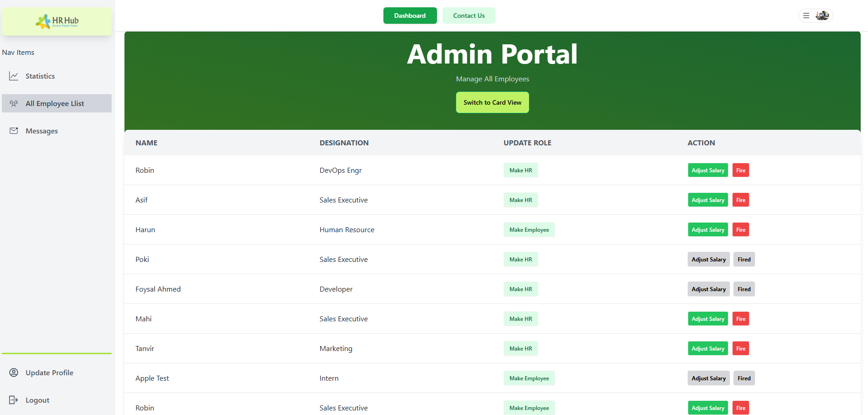
Task: Open the hamburger menu icon
Action: click(806, 16)
